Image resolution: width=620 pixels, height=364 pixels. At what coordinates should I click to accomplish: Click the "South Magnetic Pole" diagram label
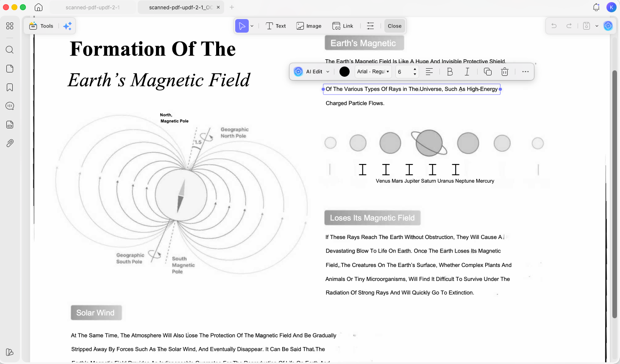pyautogui.click(x=183, y=265)
